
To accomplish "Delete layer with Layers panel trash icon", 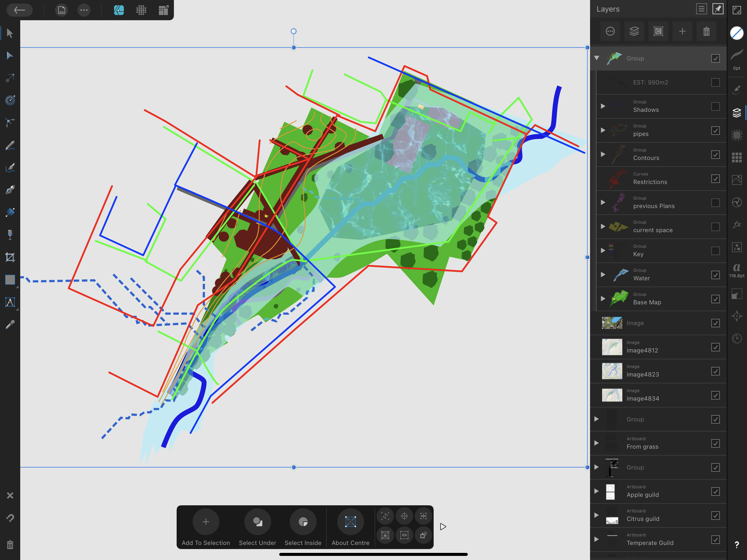I will 706,31.
